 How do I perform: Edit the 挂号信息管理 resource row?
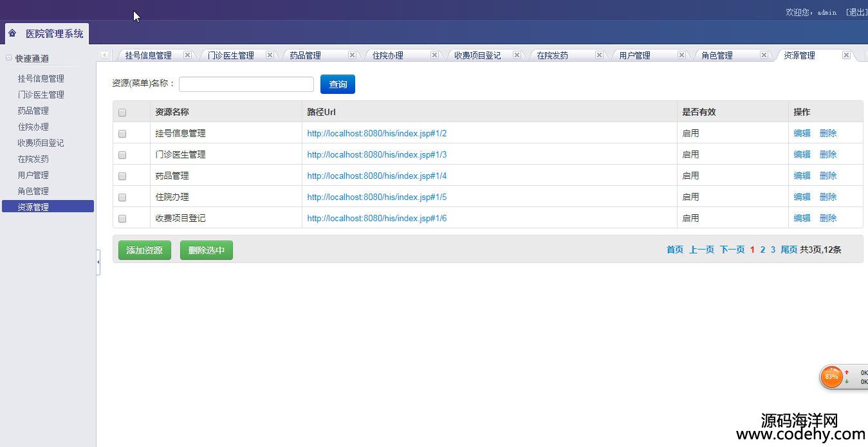click(802, 133)
